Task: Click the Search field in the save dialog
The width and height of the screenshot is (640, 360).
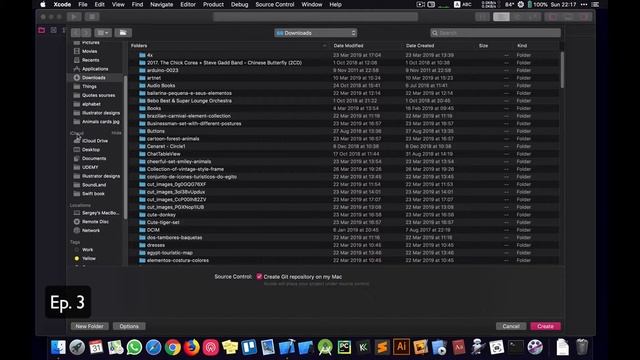Action: pos(495,33)
